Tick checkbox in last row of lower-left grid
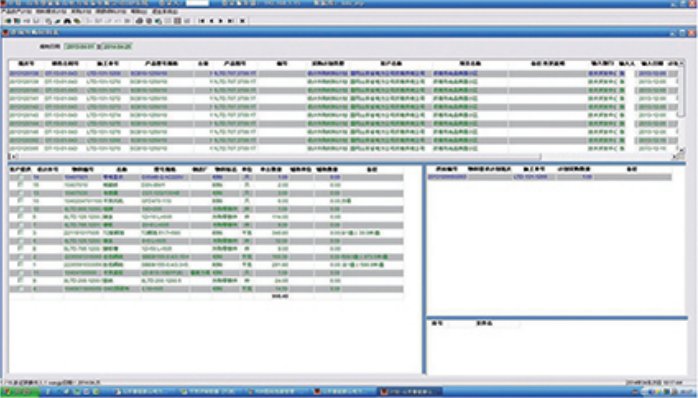Viewport: 698px width, 398px height. [x=20, y=289]
